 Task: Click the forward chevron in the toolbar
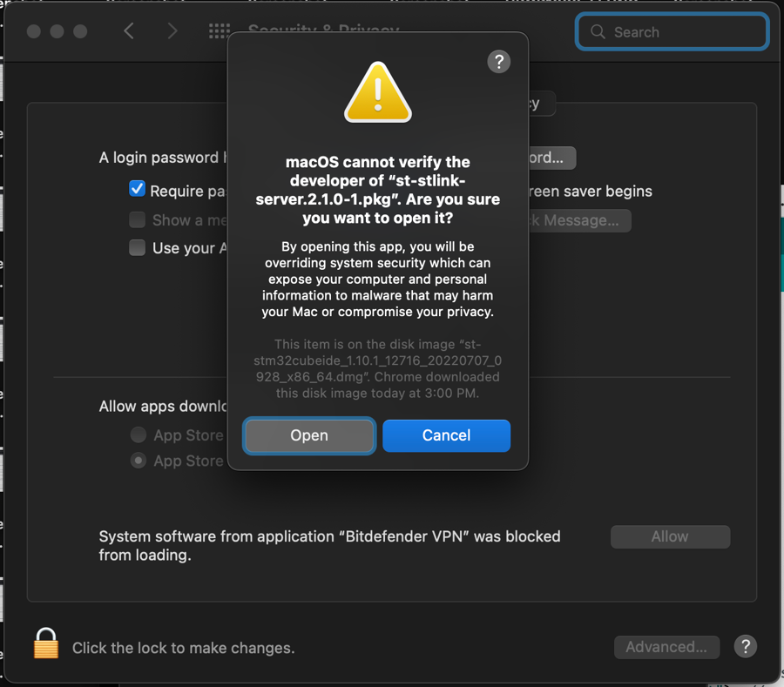(x=172, y=31)
